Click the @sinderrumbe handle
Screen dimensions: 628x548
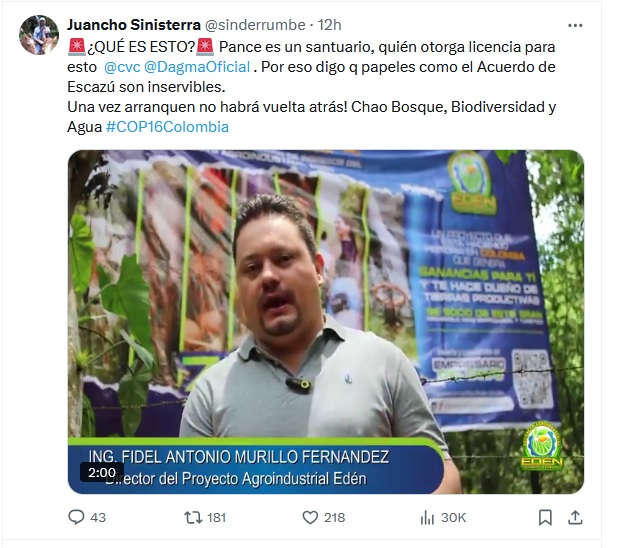pos(255,25)
